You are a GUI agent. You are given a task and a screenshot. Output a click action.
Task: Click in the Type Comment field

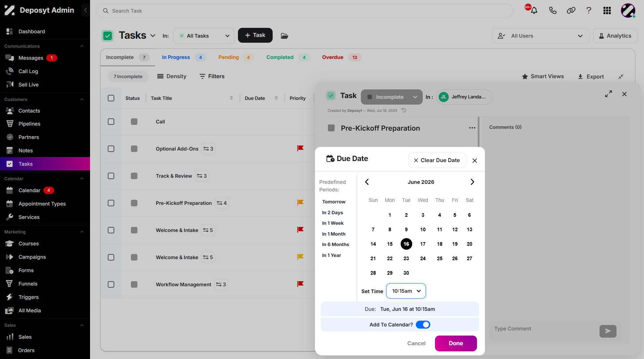pos(544,329)
